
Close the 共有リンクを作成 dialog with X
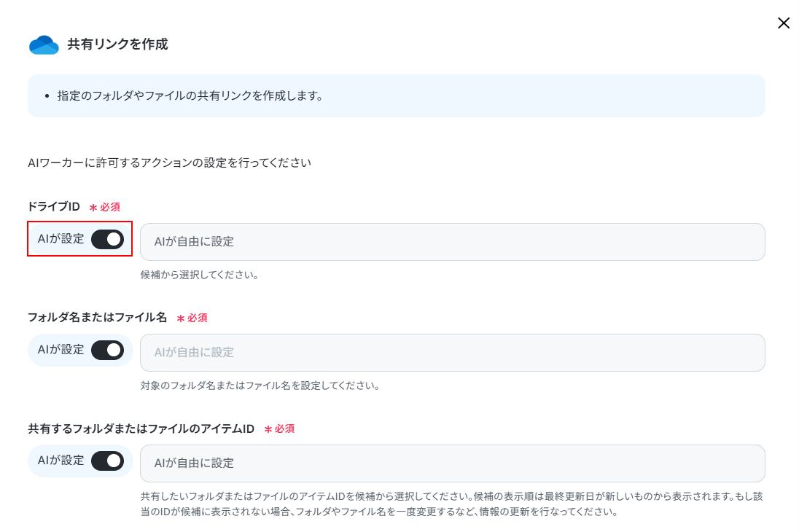pos(783,23)
